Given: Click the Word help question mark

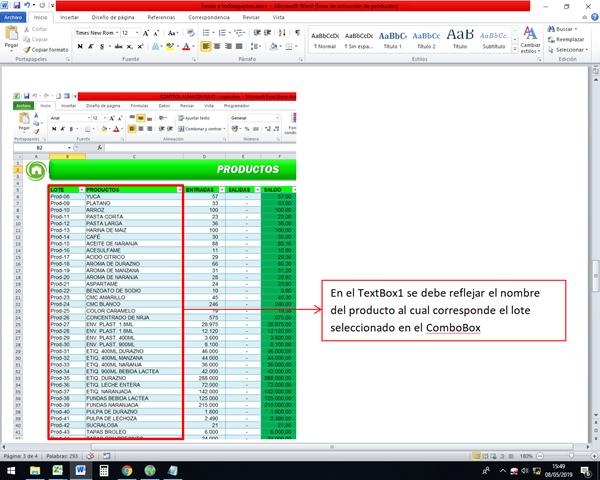Looking at the screenshot, I should pos(594,17).
